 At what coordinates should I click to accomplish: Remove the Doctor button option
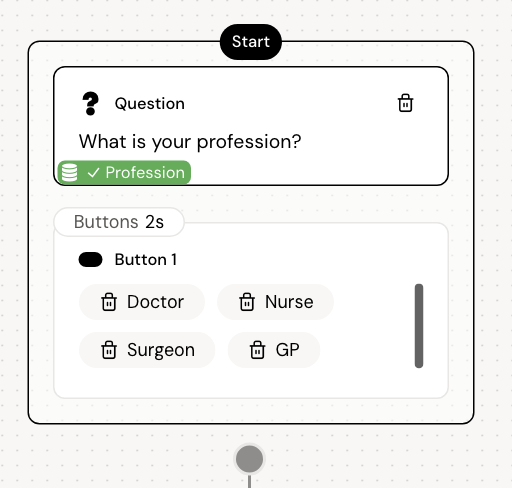(x=109, y=302)
